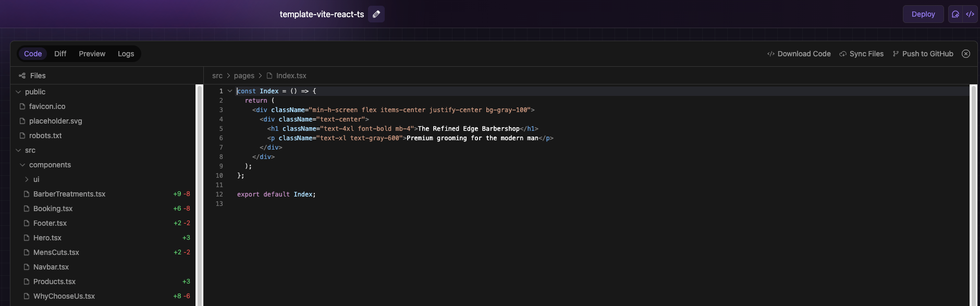
Task: Open the Logs tab
Action: coord(126,54)
